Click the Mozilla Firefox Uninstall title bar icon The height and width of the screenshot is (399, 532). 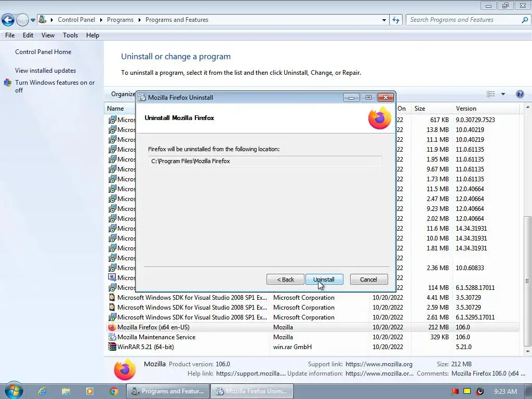142,97
